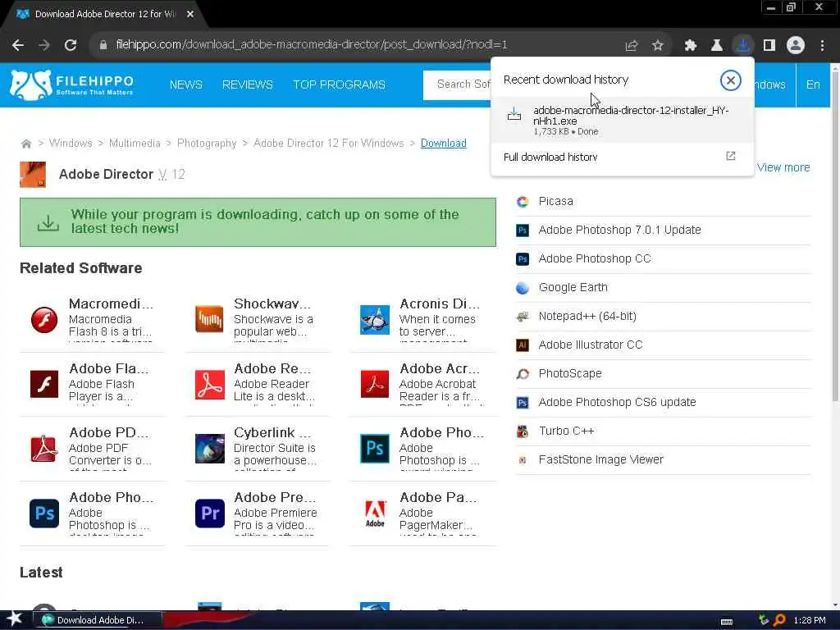Click the Cyberlink Director Suite icon

click(209, 449)
